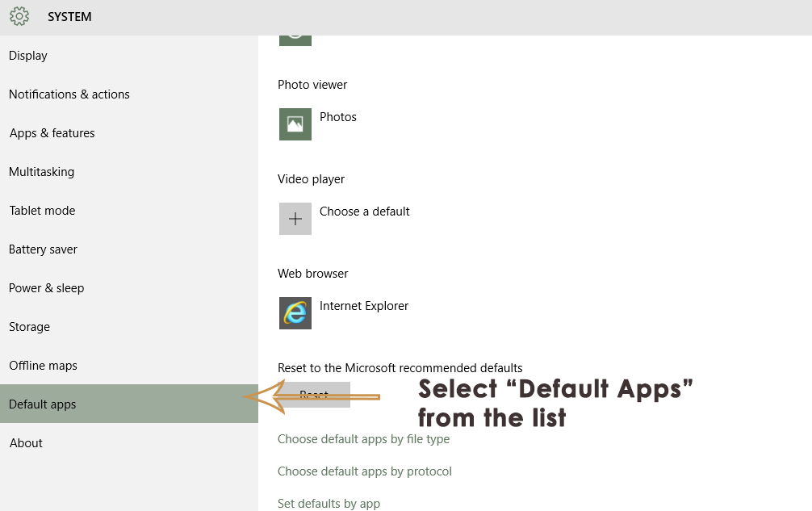Click the orange arrow annotation graphic
The height and width of the screenshot is (511, 812).
coord(311,396)
